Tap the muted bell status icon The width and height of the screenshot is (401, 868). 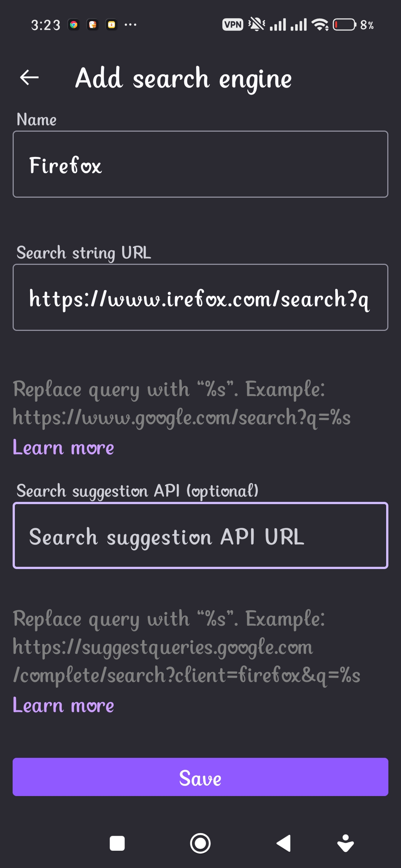tap(257, 24)
